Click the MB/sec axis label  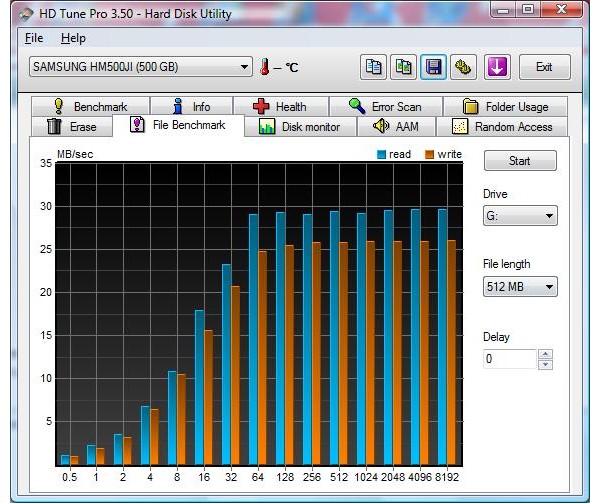[75, 154]
